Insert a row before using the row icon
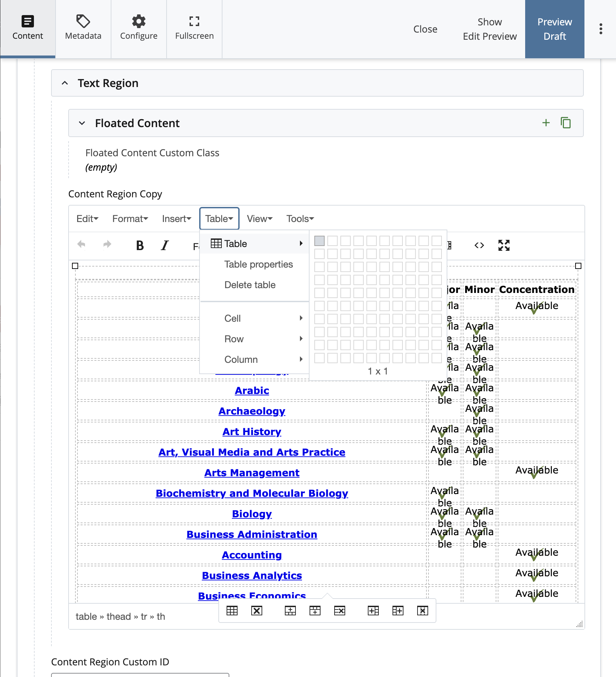This screenshot has height=677, width=616. (x=290, y=611)
